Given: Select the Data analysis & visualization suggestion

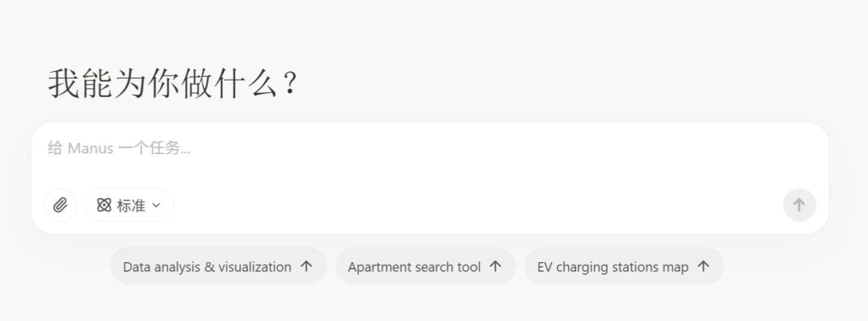Looking at the screenshot, I should [207, 267].
